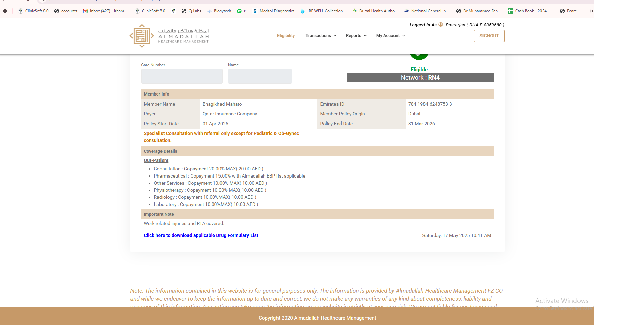Click the "Network : RN4" banner
644x325 pixels.
[420, 78]
